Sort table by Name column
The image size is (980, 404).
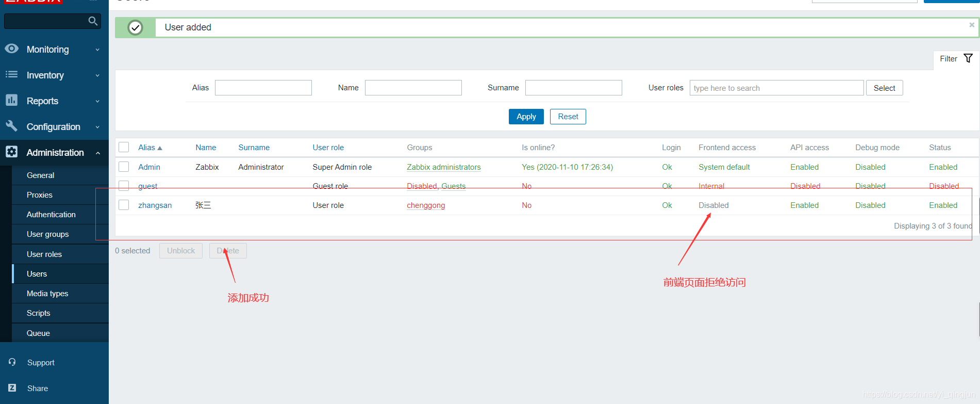tap(206, 148)
